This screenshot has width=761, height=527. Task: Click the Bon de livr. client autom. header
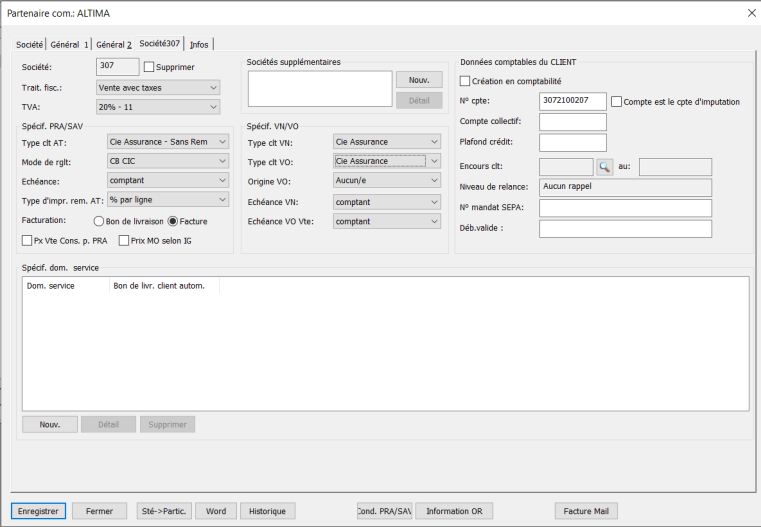[x=165, y=286]
